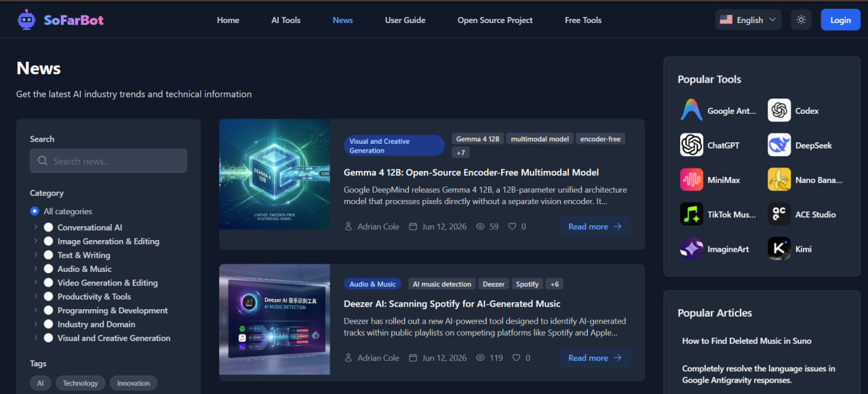The width and height of the screenshot is (868, 394).
Task: Click the Search news input field
Action: point(108,161)
